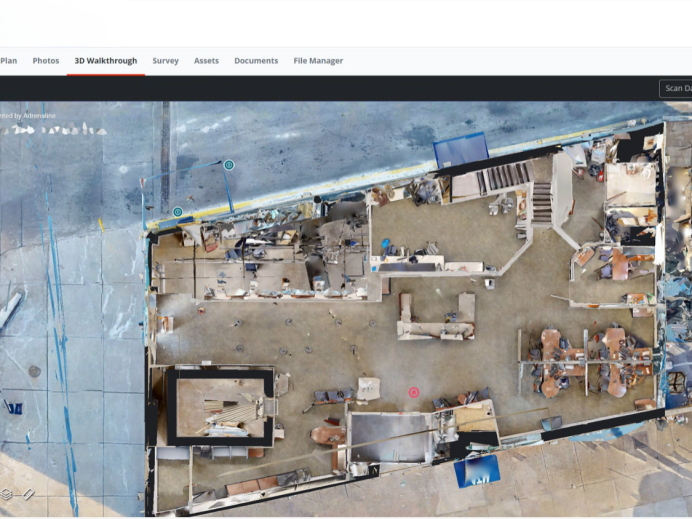Select the measurement ruler tool icon
Viewport: 692px width, 519px height.
(28, 494)
